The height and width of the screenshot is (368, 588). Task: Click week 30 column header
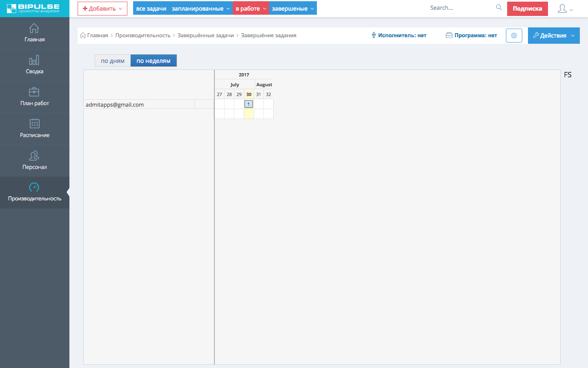click(249, 94)
